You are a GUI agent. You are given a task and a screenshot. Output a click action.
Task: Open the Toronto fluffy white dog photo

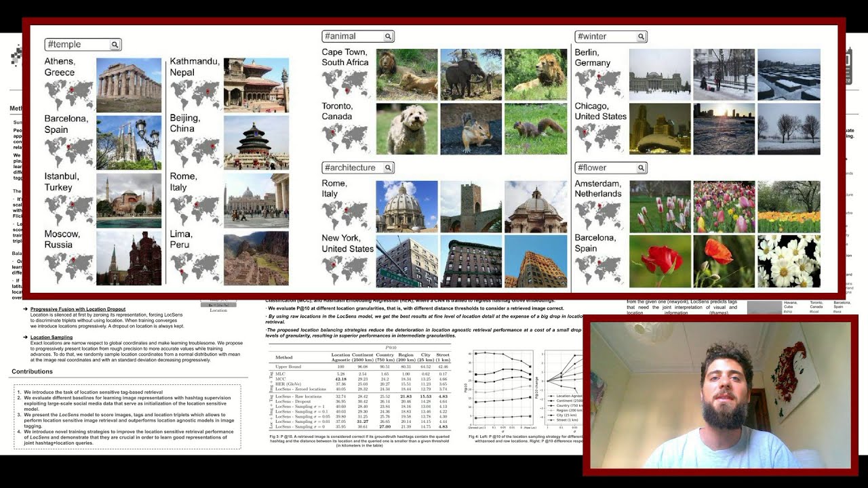point(407,129)
